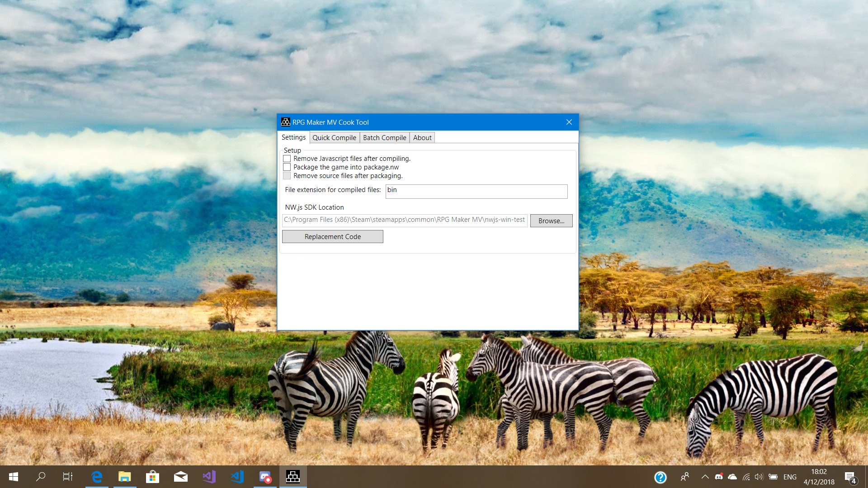The height and width of the screenshot is (488, 868).
Task: Open the Batch Compile tab
Action: [x=384, y=138]
